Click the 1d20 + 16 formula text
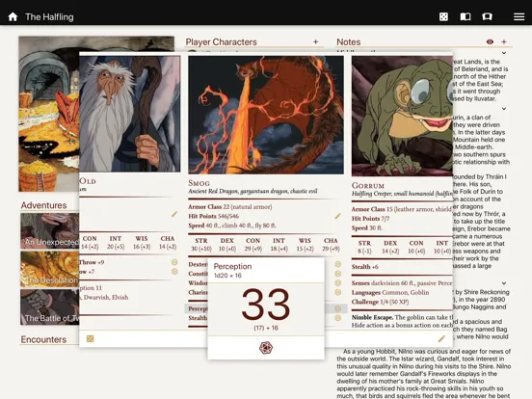 click(227, 276)
